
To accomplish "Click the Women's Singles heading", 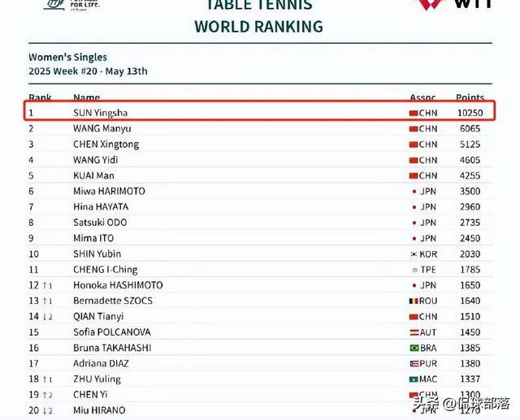I will [68, 58].
